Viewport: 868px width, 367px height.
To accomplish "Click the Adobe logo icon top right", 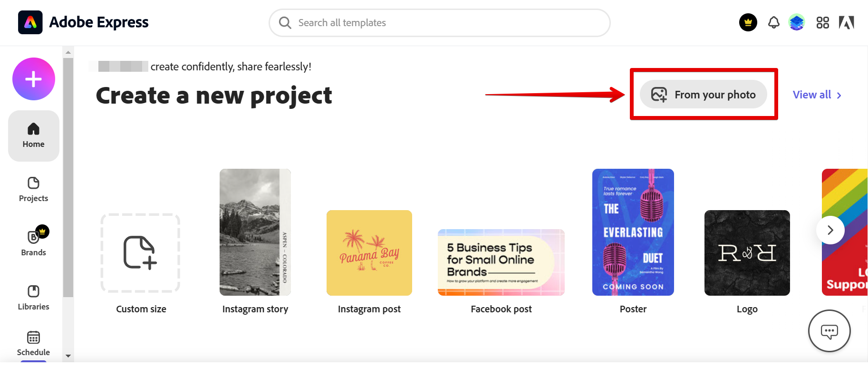I will pos(847,22).
